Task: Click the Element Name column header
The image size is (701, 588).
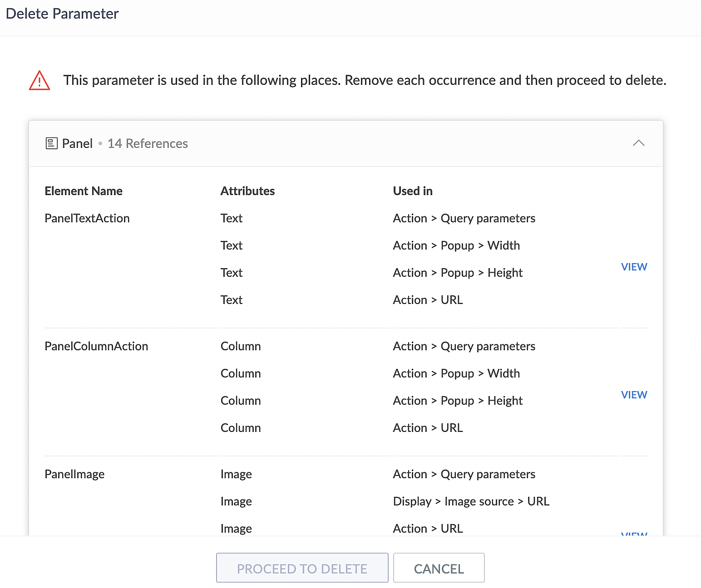Action: (84, 191)
